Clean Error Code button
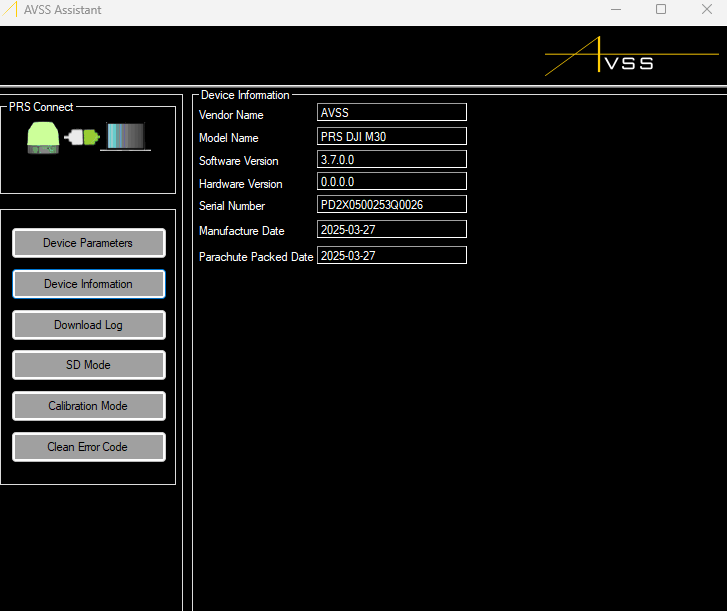 89,447
